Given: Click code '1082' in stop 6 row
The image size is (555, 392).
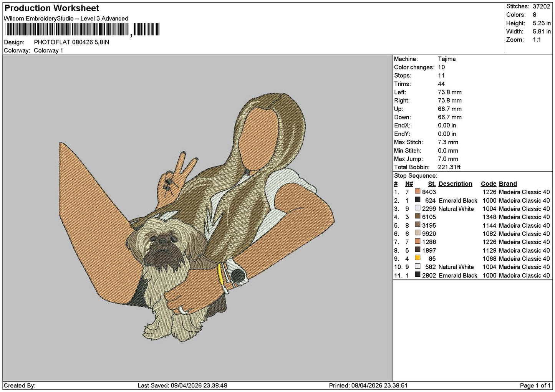Looking at the screenshot, I should pyautogui.click(x=489, y=234).
